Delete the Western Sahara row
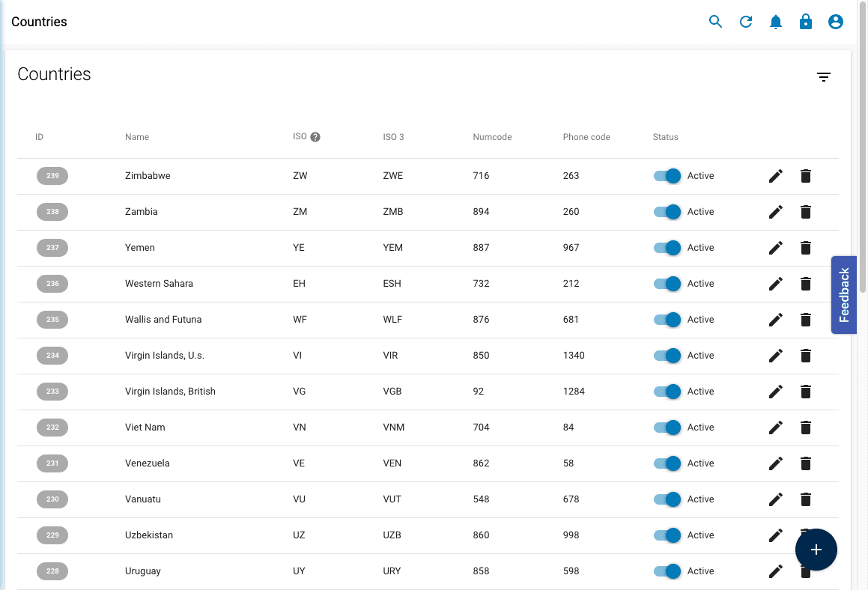This screenshot has height=590, width=868. [x=806, y=284]
